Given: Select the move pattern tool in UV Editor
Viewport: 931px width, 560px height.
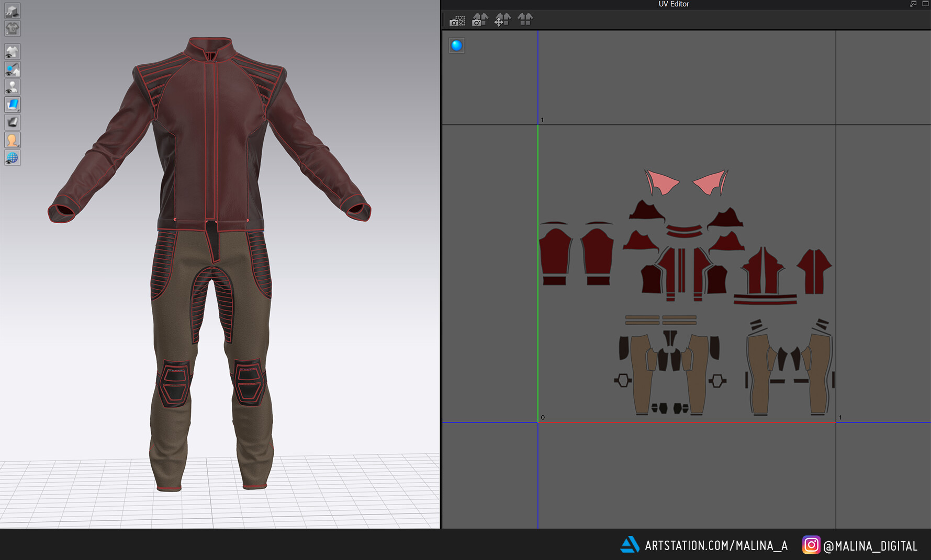Looking at the screenshot, I should point(502,21).
